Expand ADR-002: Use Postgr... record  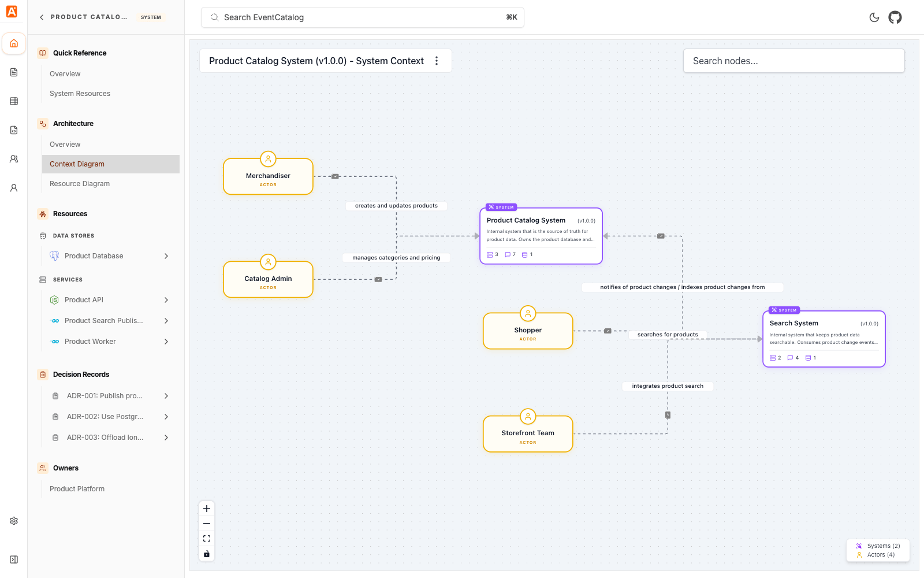tap(166, 417)
